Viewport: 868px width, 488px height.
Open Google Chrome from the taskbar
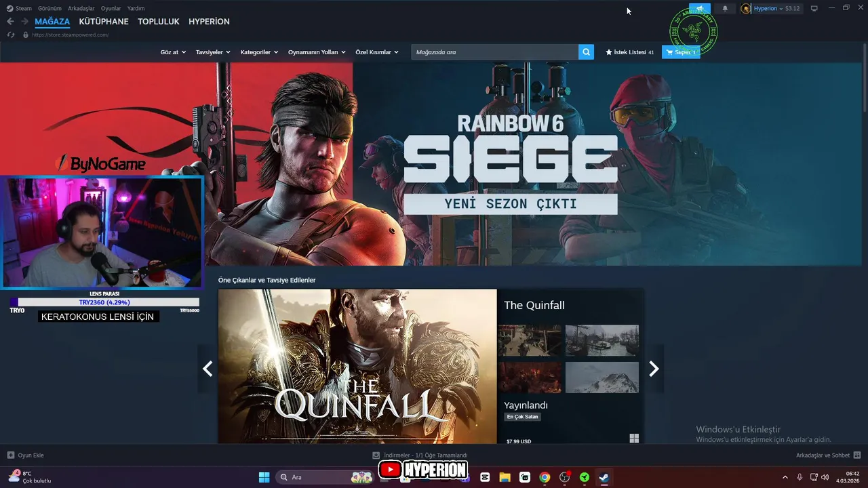click(x=545, y=477)
